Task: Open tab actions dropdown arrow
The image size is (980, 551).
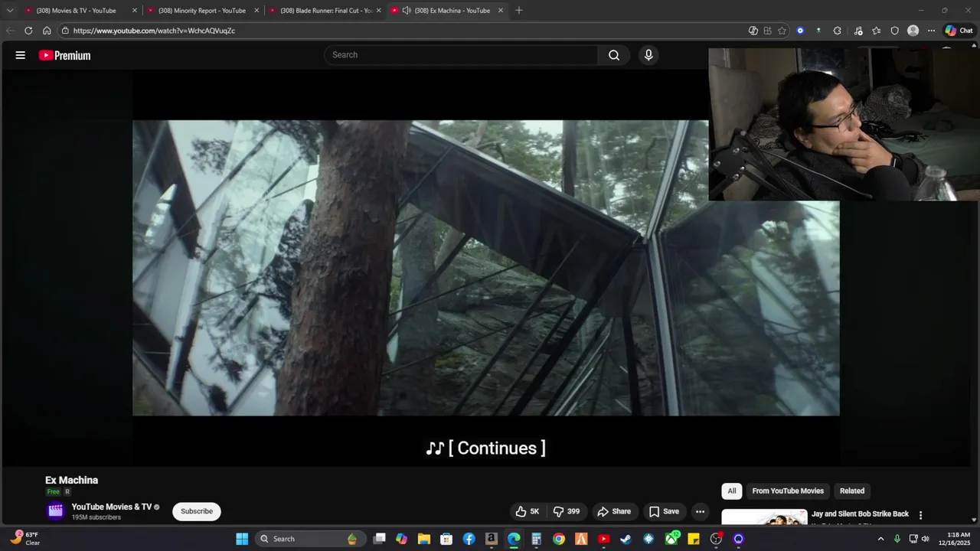Action: click(x=10, y=11)
